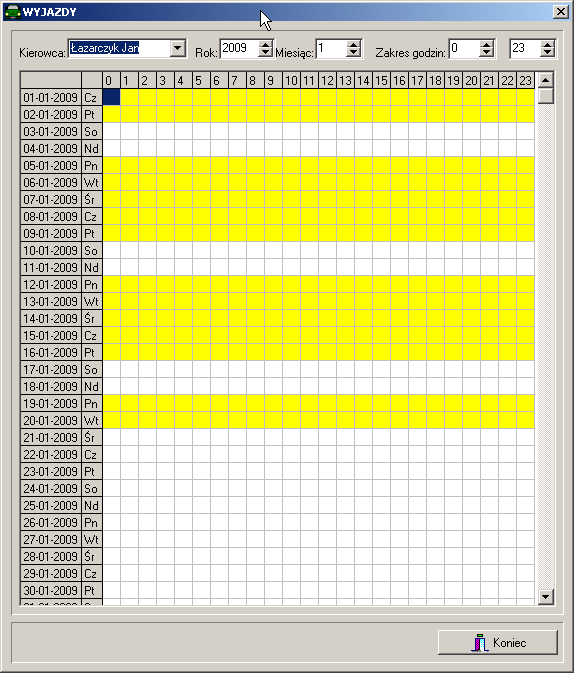Viewport: 574px width, 673px height.
Task: Select the 05-01-2009 row header
Action: (51, 166)
